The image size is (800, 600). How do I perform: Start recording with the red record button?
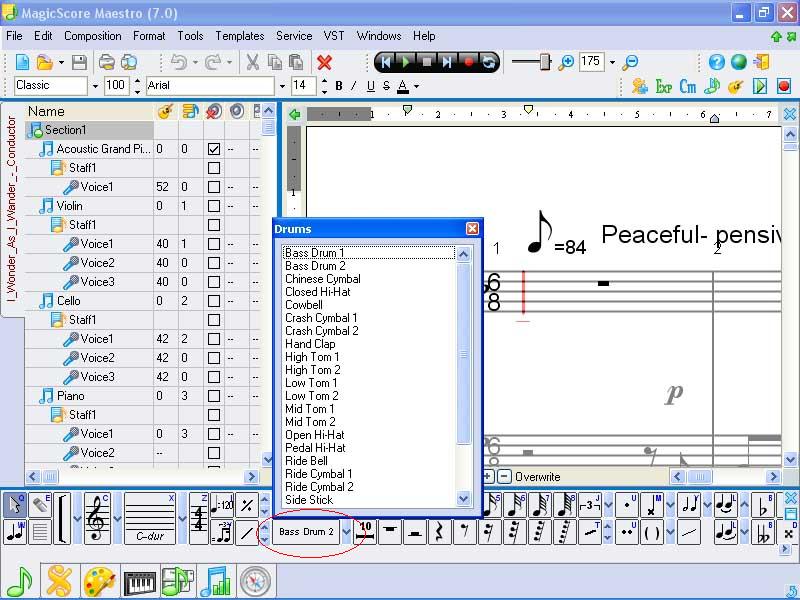click(x=468, y=62)
